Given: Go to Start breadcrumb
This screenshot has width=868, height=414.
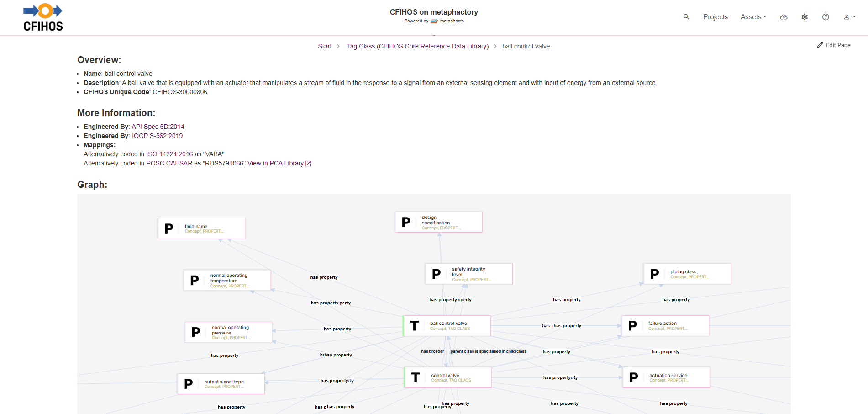Looking at the screenshot, I should pos(325,46).
